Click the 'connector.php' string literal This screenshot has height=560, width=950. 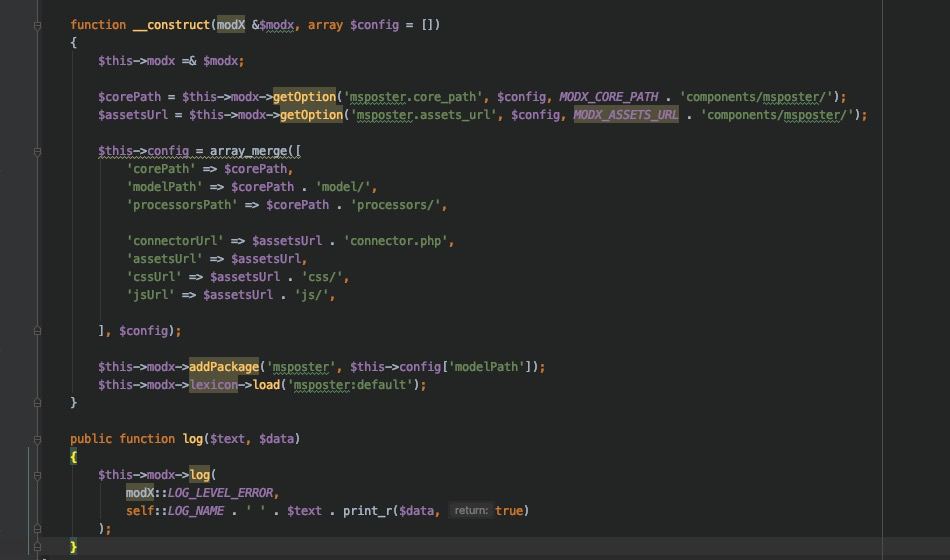(396, 241)
